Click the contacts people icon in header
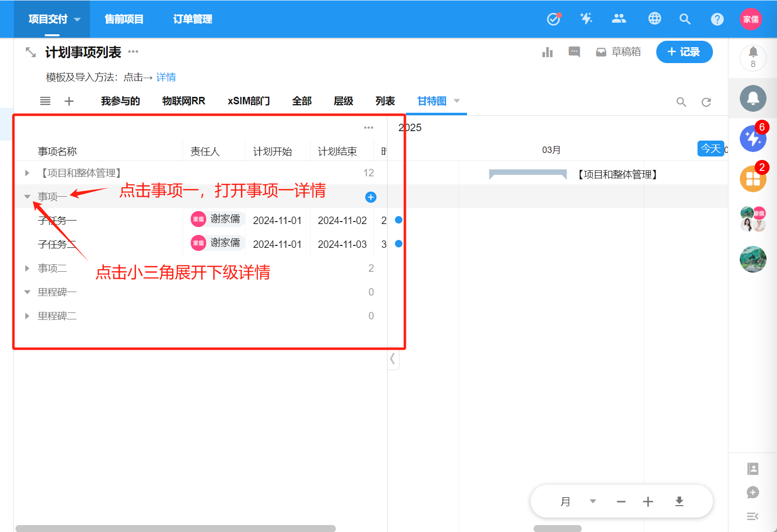 tap(619, 19)
